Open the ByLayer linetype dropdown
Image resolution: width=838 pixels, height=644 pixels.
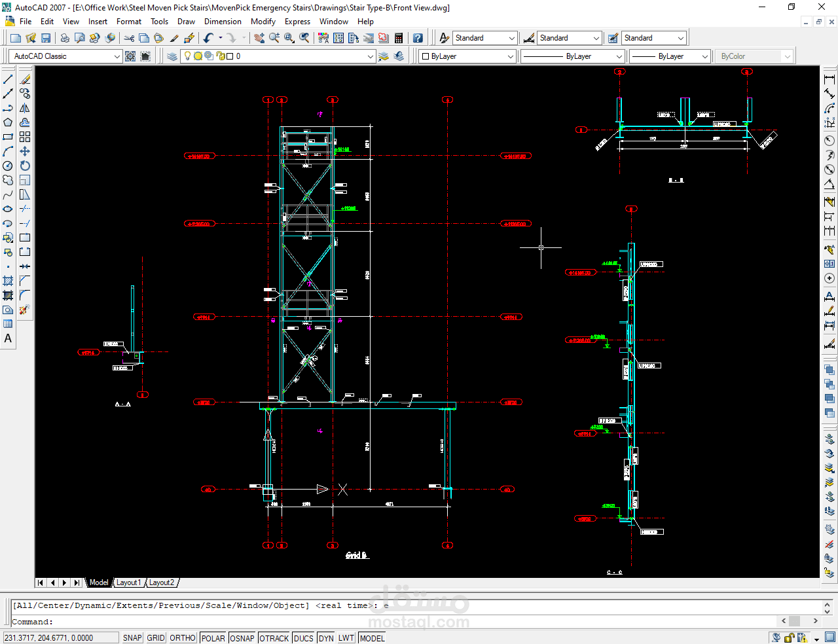click(619, 56)
